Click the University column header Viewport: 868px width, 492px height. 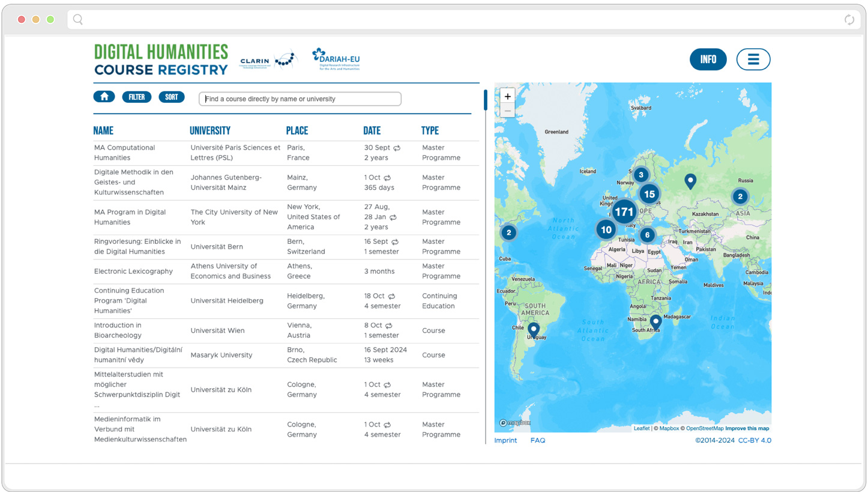pyautogui.click(x=209, y=131)
